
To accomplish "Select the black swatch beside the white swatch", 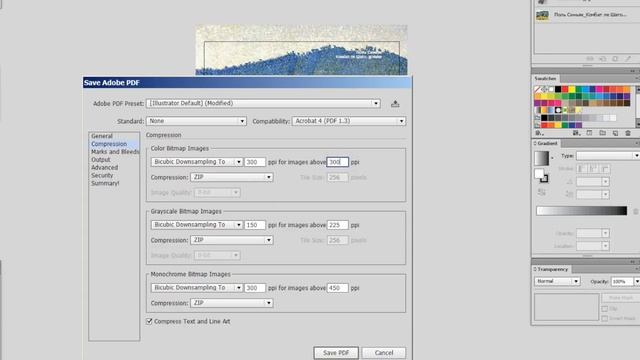I will (558, 89).
